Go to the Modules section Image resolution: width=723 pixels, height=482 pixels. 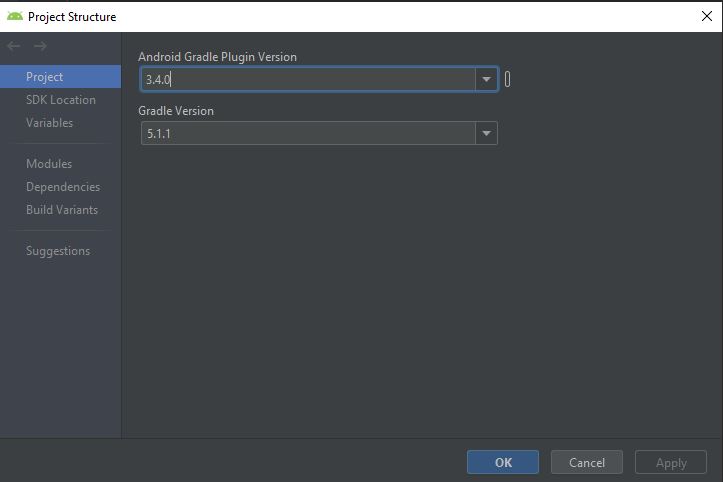[x=49, y=164]
